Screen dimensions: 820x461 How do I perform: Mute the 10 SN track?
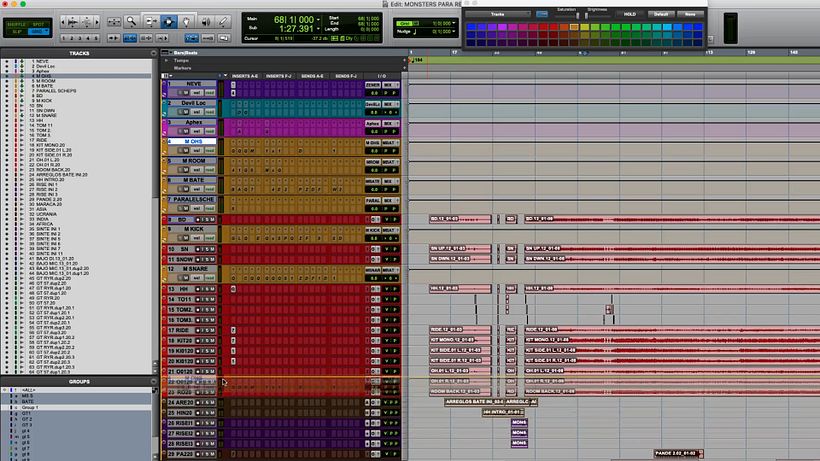click(x=212, y=249)
